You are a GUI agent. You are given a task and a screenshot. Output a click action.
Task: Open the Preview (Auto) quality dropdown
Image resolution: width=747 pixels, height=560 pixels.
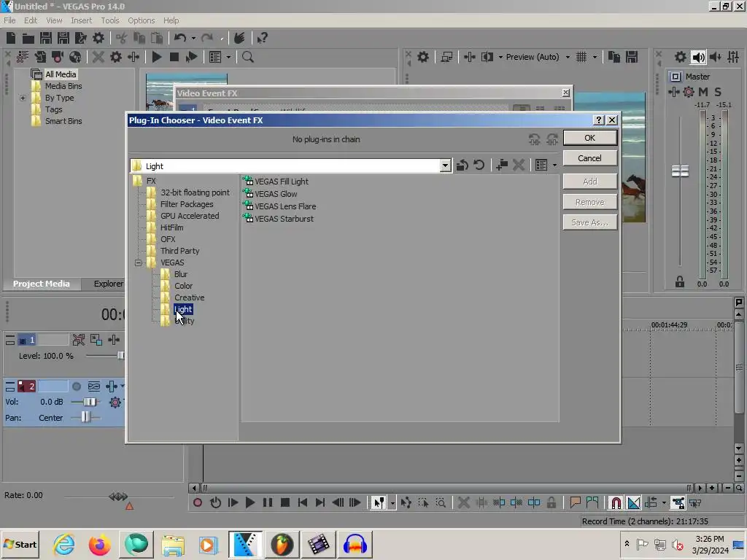click(x=568, y=57)
